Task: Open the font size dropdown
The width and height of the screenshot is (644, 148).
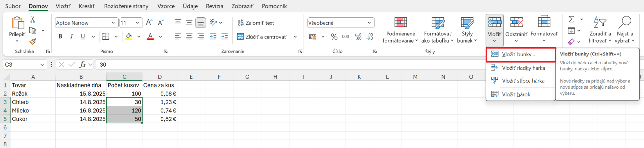Action: [138, 23]
